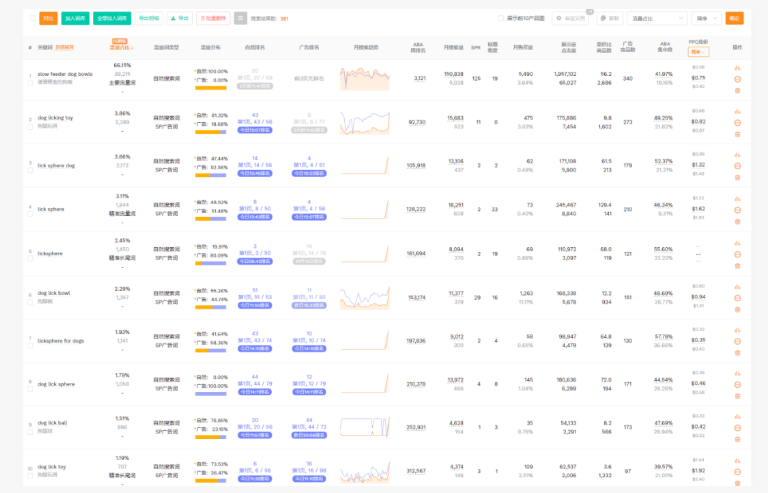The image size is (768, 493).
Task: Click the orange link beside 关键词 header
Action: 64,47
